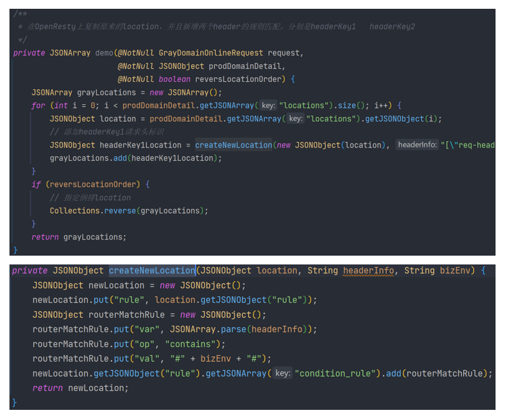Screen dimensions: 505x420
Task: Click "JSONObject routerMatchRule" declaration
Action: [98, 315]
